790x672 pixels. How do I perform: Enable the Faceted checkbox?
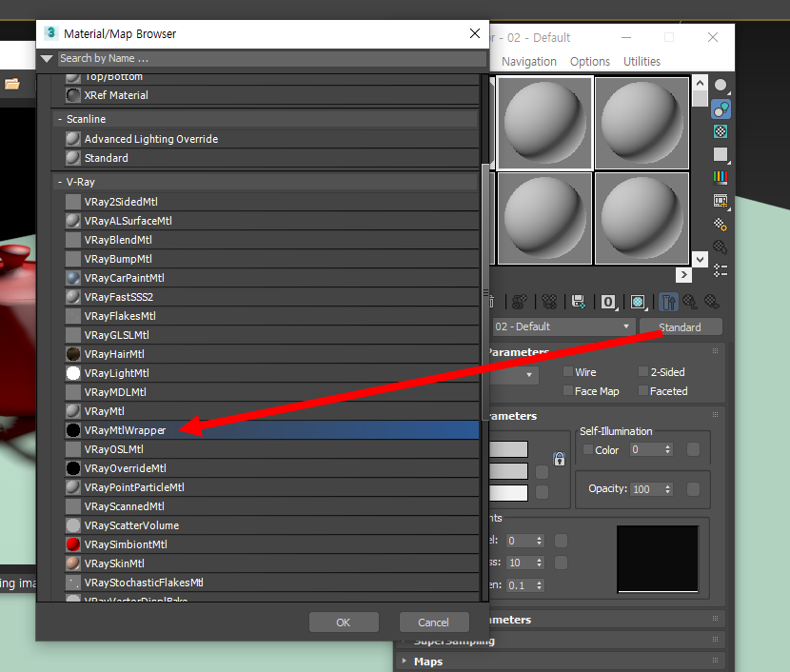coord(642,391)
